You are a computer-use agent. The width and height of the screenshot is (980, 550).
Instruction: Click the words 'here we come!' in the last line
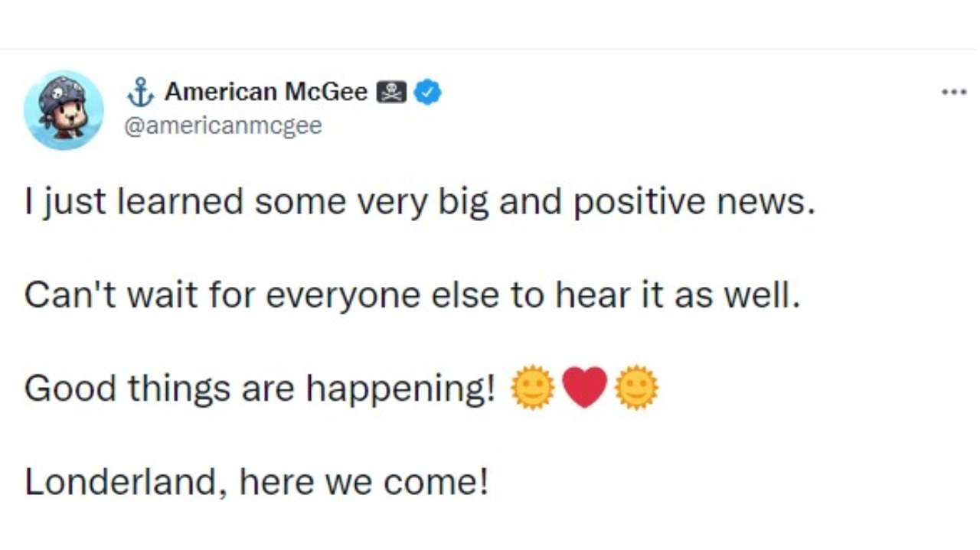click(364, 482)
